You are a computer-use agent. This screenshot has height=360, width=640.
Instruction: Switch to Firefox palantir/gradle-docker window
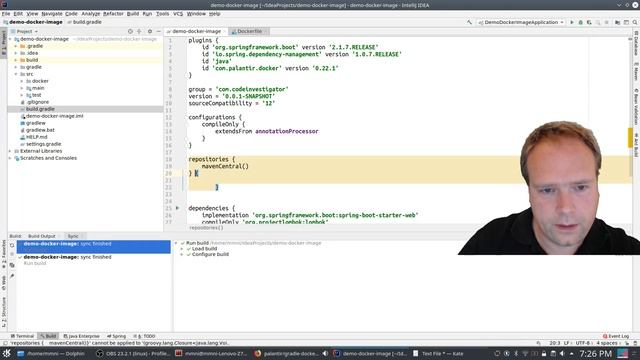click(287, 353)
